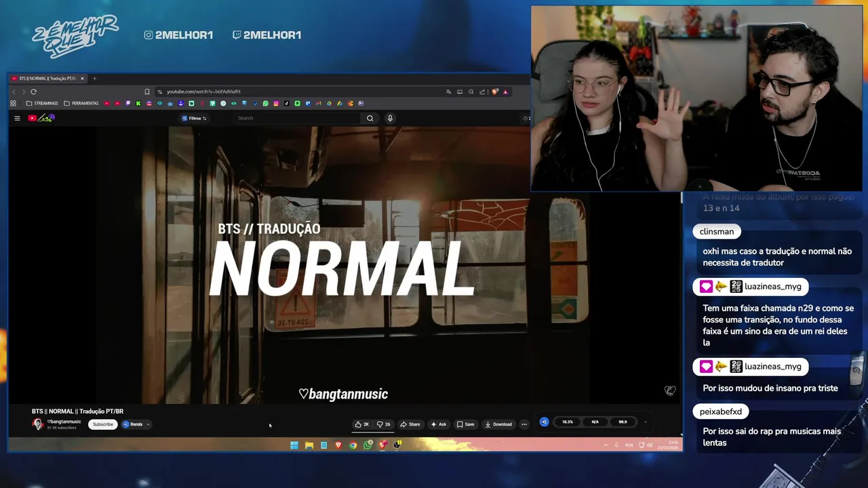Dislike the video with thumbs down
The image size is (868, 488).
(x=384, y=424)
